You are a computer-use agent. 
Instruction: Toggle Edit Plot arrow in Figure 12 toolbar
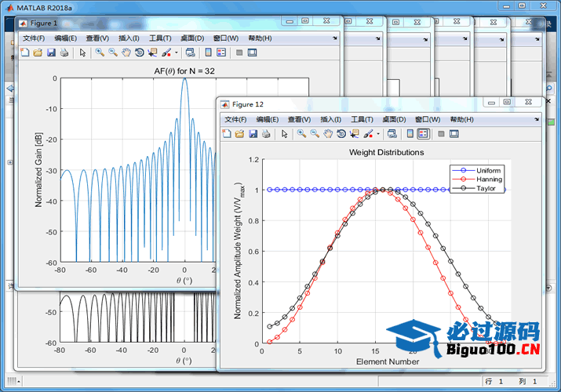pyautogui.click(x=284, y=134)
